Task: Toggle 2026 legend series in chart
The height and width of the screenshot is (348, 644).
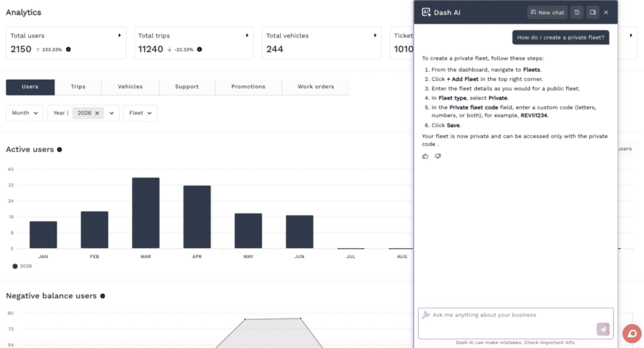Action: (x=22, y=266)
